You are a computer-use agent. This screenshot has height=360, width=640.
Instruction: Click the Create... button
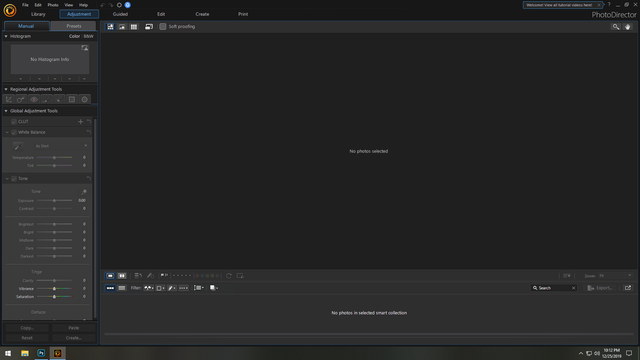pos(73,338)
